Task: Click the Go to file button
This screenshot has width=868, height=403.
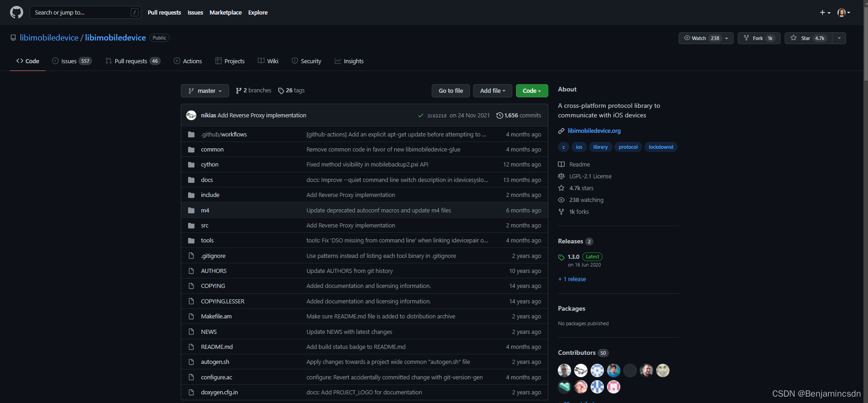Action: pyautogui.click(x=451, y=91)
